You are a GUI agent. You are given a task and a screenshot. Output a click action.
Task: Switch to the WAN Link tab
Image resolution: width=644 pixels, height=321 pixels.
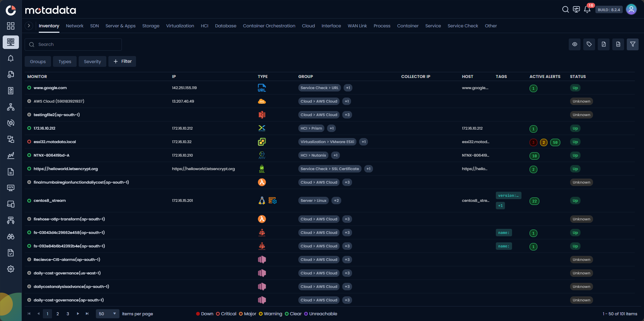coord(357,26)
